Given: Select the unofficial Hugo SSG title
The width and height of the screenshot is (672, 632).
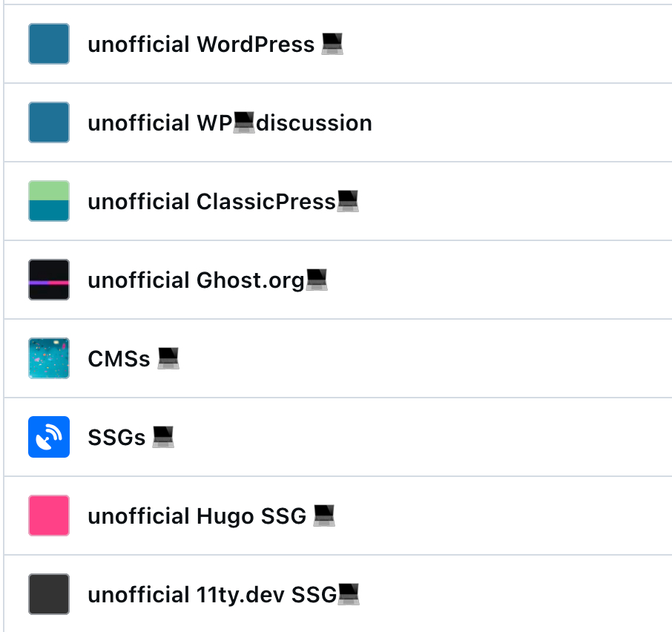Looking at the screenshot, I should (197, 516).
